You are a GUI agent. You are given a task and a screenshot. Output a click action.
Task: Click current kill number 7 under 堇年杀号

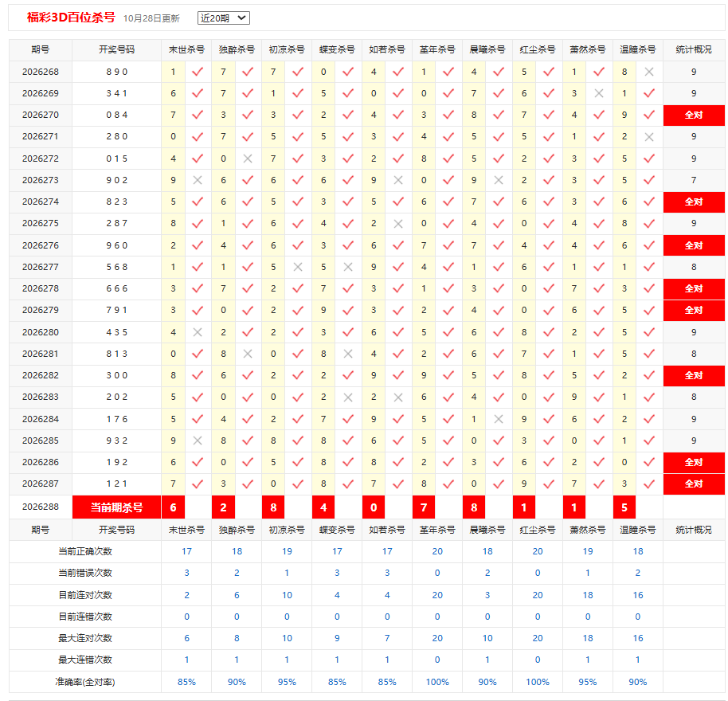pyautogui.click(x=424, y=507)
